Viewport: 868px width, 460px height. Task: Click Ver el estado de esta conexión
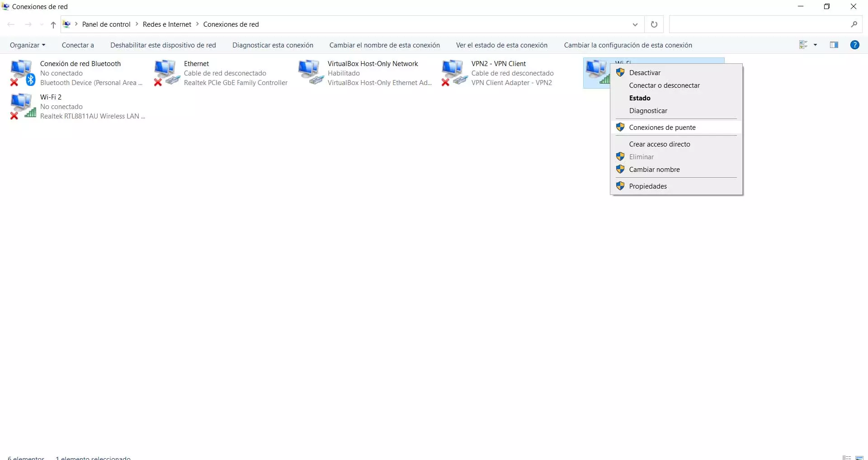point(502,45)
